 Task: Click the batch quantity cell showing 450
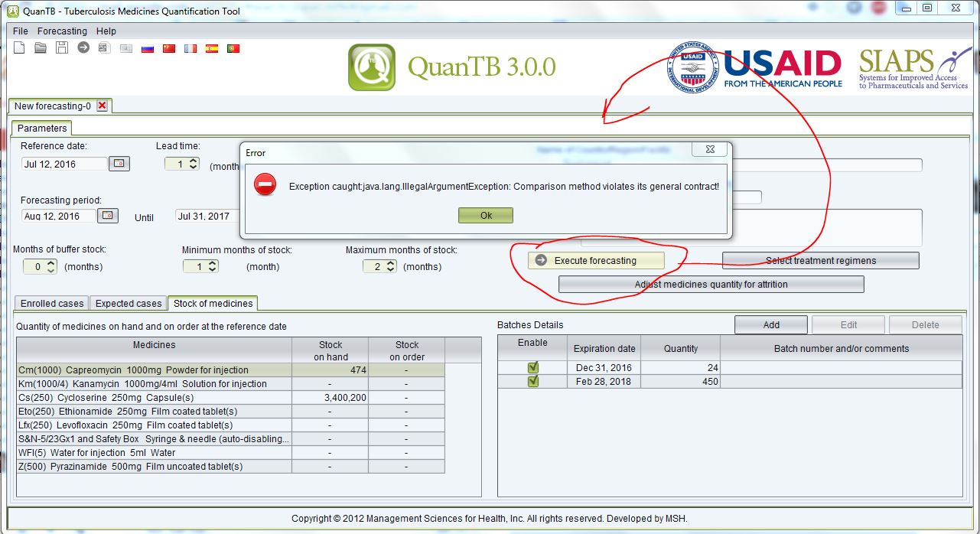(x=682, y=382)
